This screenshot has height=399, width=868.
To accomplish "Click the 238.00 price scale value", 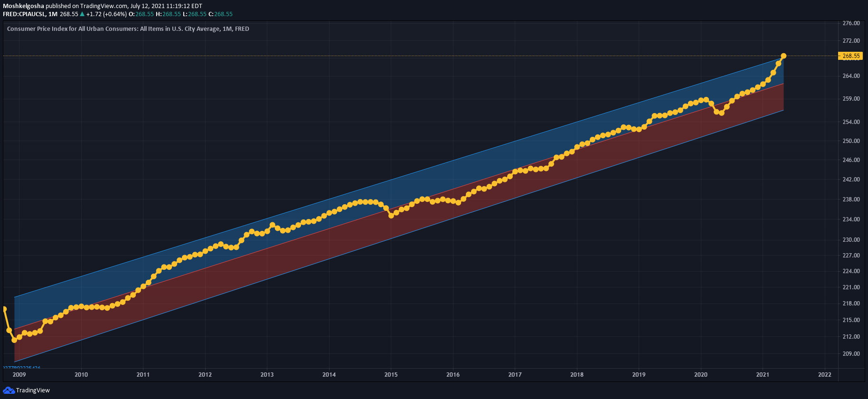I will tap(851, 199).
